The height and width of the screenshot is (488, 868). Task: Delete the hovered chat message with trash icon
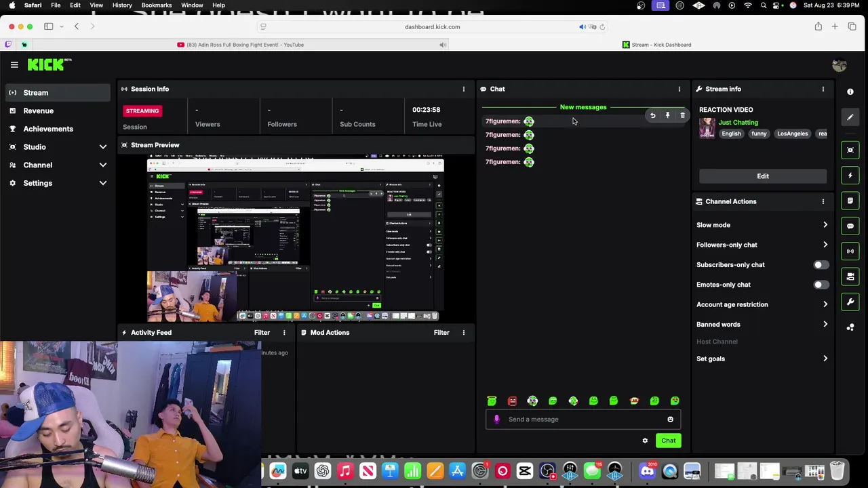682,116
